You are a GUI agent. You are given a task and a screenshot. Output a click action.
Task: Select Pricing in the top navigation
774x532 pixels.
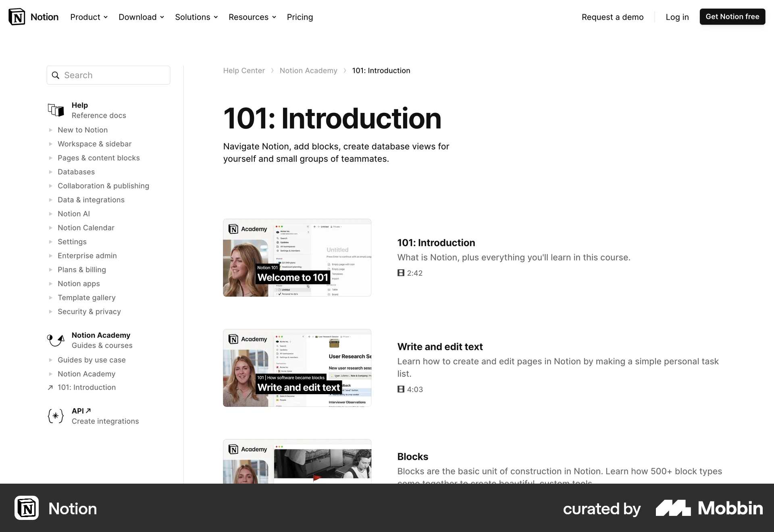tap(300, 17)
